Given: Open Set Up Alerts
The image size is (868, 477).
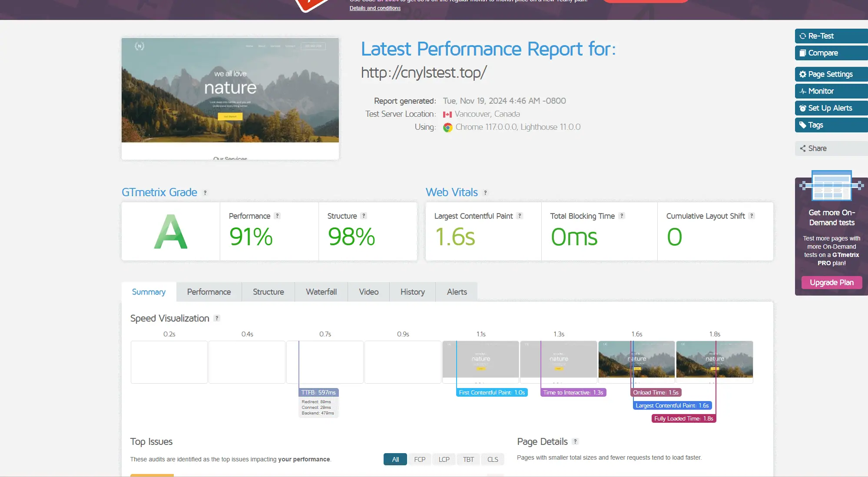Looking at the screenshot, I should [x=831, y=108].
